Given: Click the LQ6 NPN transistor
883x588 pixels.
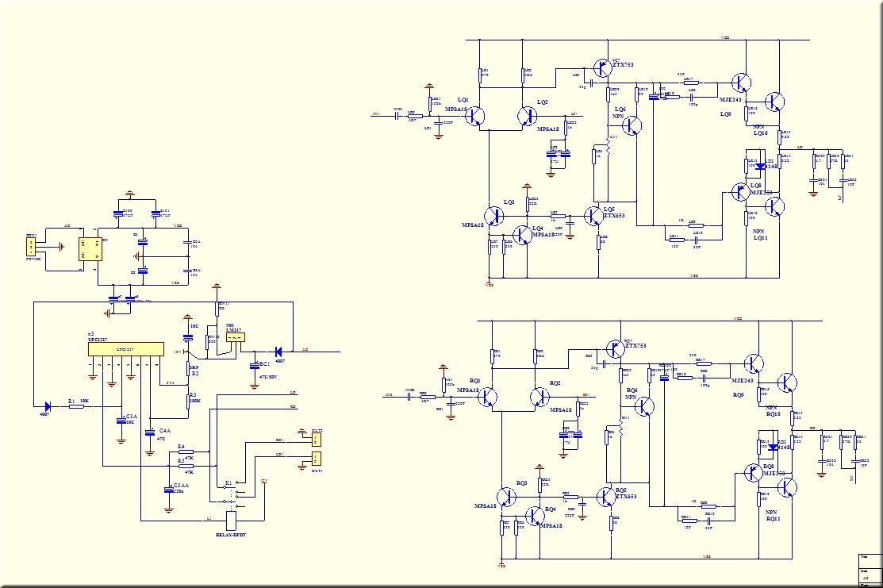Looking at the screenshot, I should tap(632, 125).
